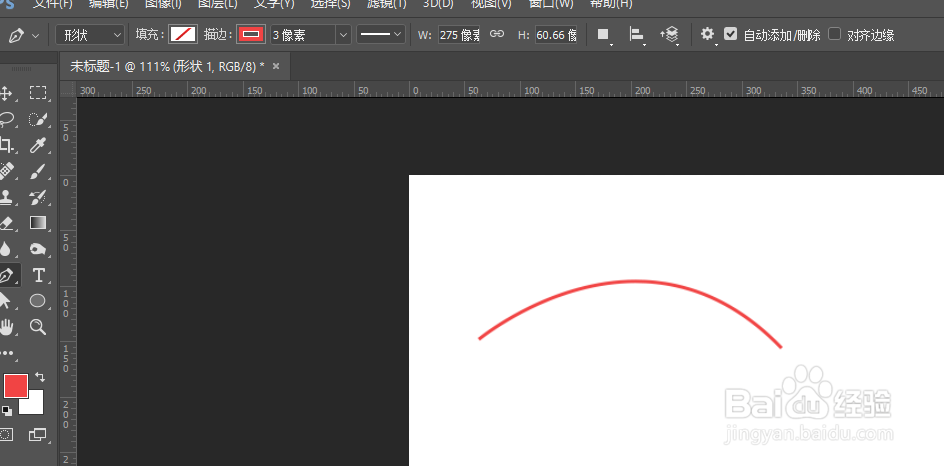Open the stroke color swatch

251,35
